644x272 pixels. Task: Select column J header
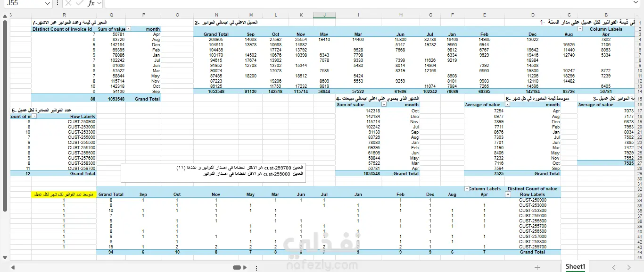point(324,15)
